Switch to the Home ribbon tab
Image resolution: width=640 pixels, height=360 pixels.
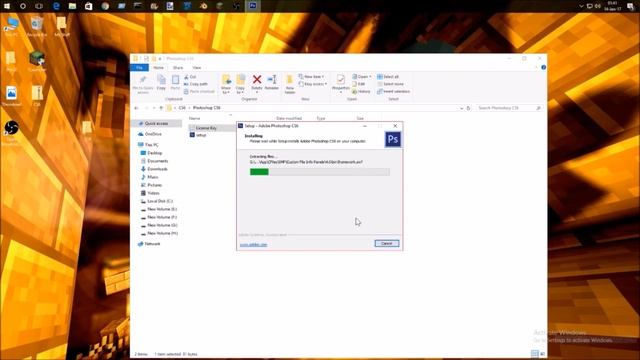coord(158,67)
